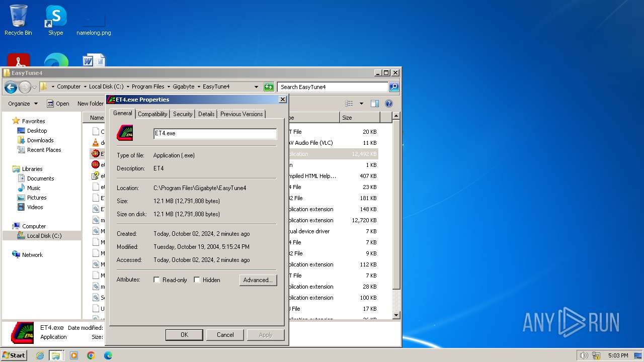Switch to the General tab
The height and width of the screenshot is (362, 644).
[x=123, y=114]
